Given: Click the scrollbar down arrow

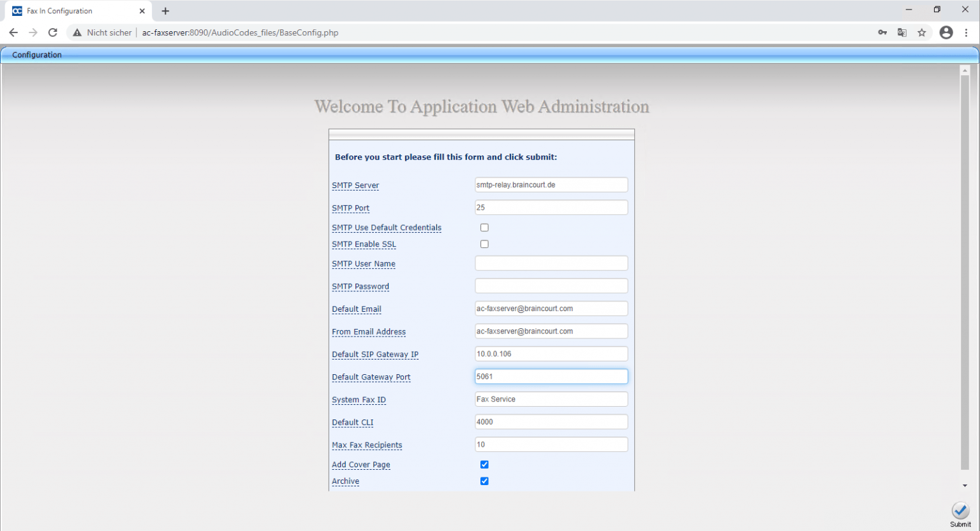Looking at the screenshot, I should pyautogui.click(x=965, y=485).
